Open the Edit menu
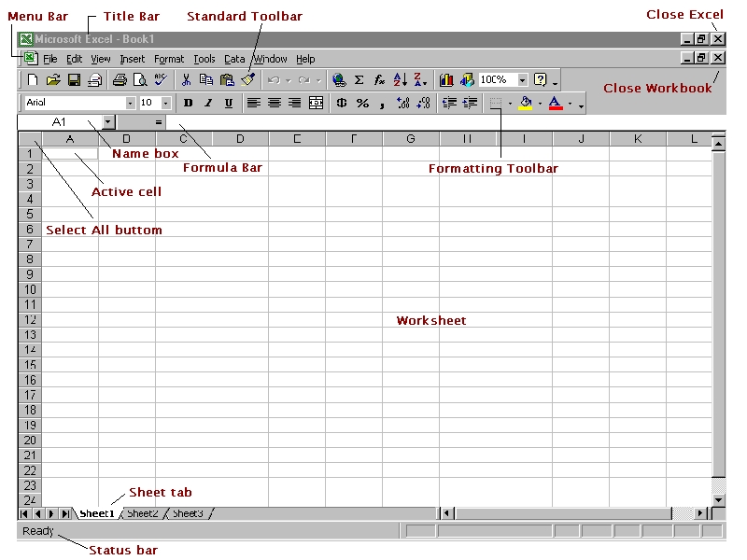This screenshot has height=560, width=747. [74, 59]
